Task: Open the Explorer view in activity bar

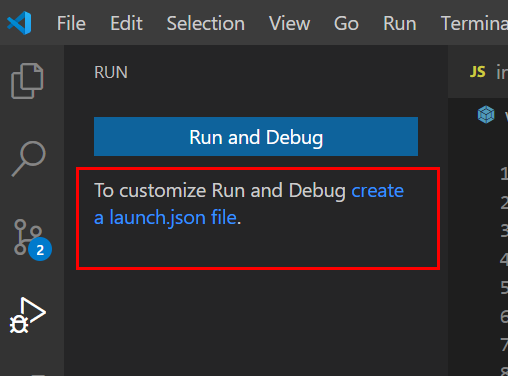Action: (27, 81)
